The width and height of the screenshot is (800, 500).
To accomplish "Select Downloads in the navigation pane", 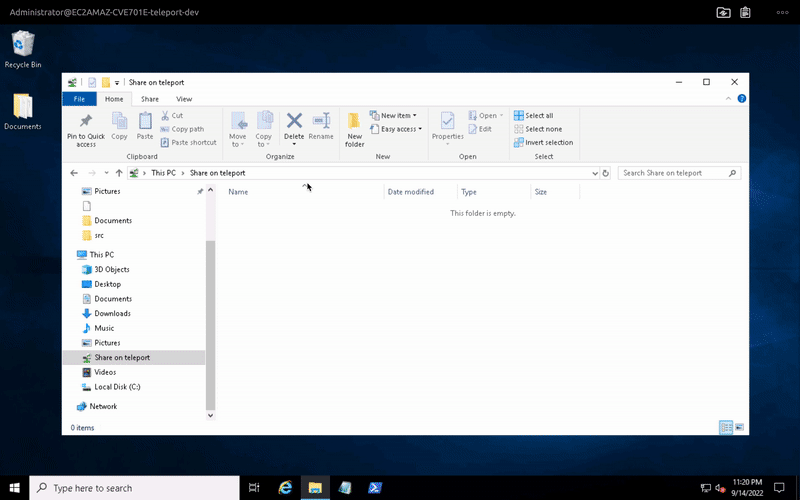I will 112,313.
